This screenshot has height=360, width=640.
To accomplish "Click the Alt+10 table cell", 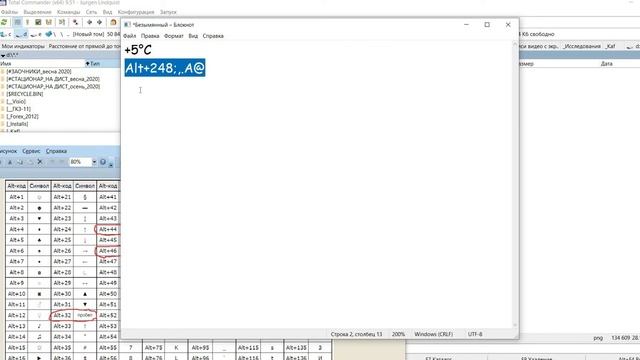I will click(17, 294).
